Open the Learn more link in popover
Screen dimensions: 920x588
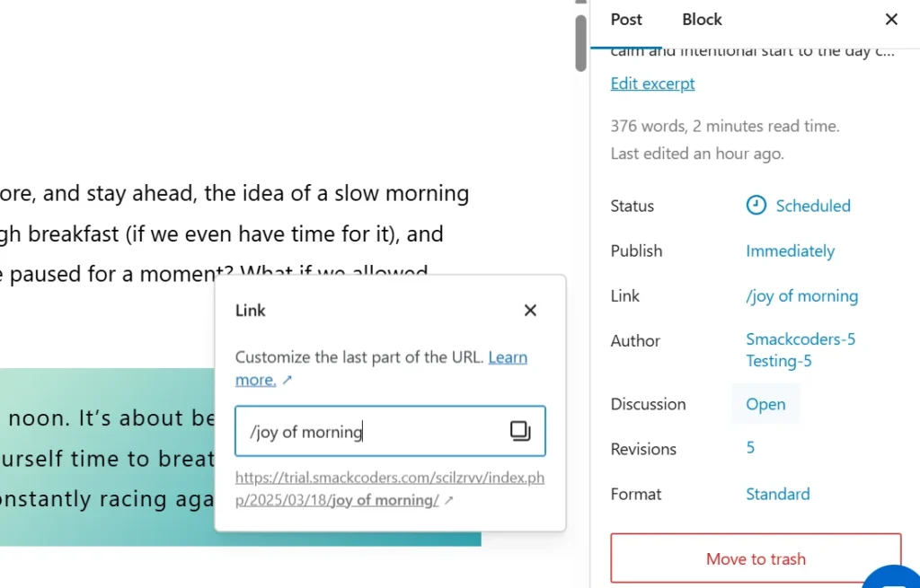(x=508, y=357)
